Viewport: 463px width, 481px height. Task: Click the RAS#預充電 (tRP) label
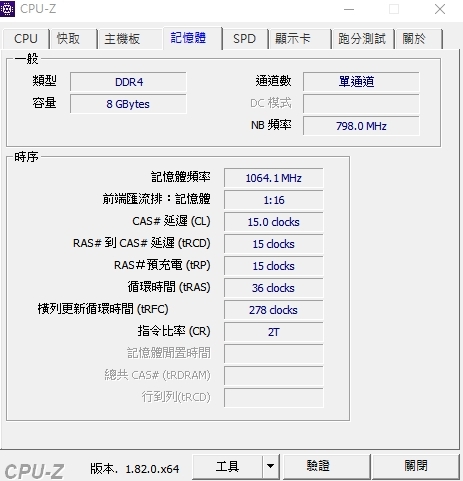[162, 265]
